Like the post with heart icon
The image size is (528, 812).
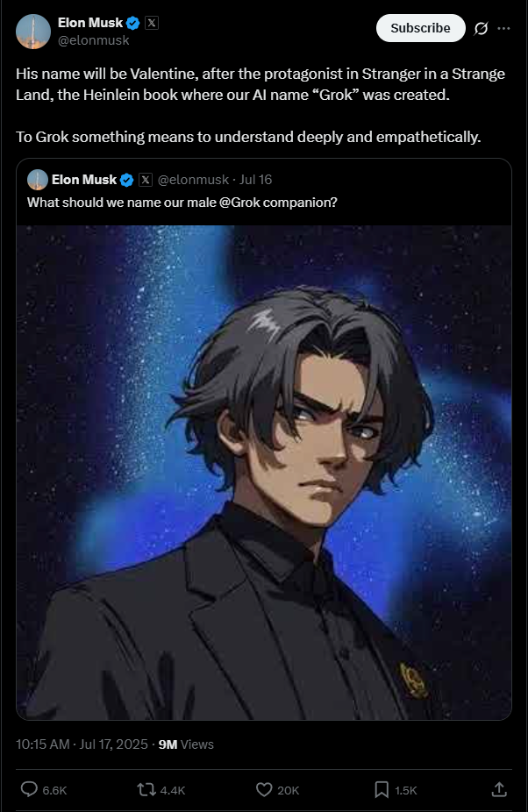(264, 789)
